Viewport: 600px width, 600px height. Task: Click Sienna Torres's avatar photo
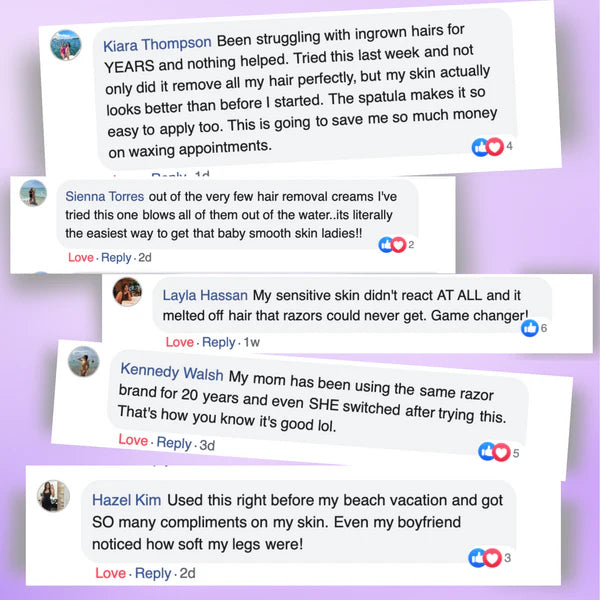pos(33,193)
